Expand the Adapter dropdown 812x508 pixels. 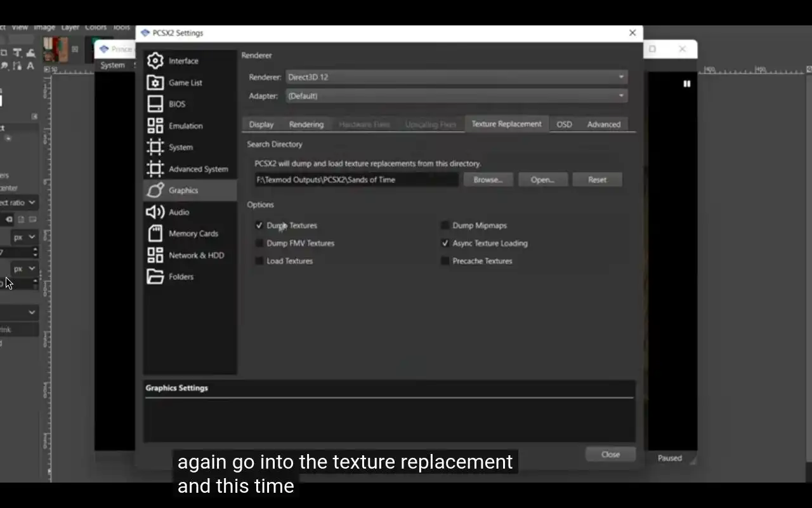(x=456, y=96)
